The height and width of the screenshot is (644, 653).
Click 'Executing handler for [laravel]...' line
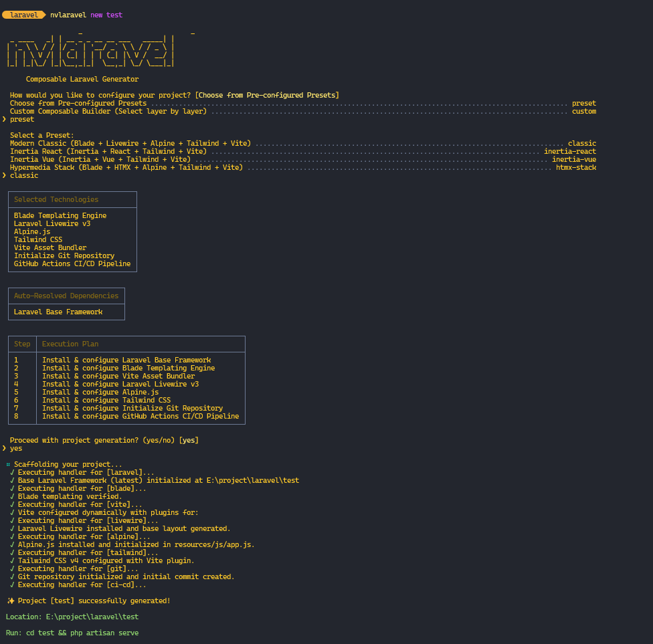click(82, 472)
